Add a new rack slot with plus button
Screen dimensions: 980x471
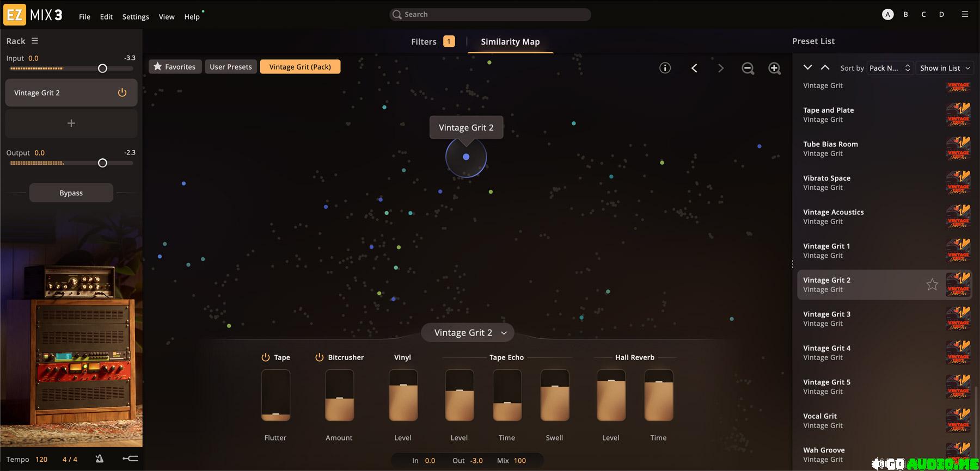[x=71, y=123]
